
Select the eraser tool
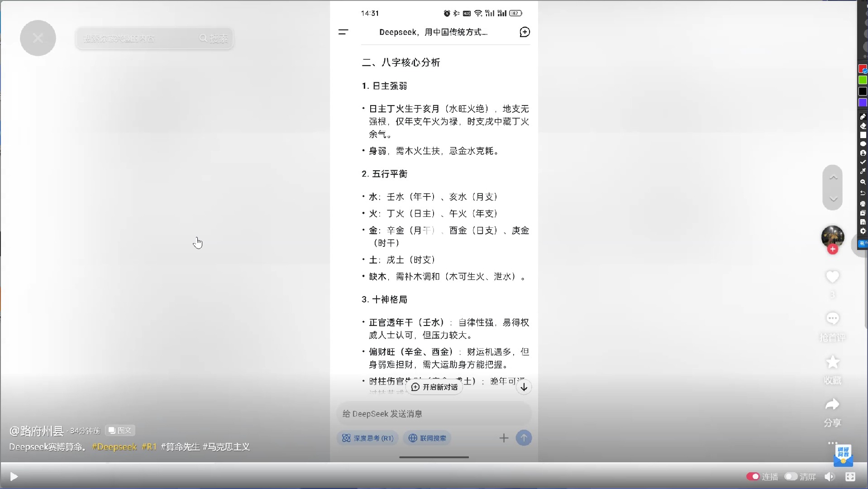[863, 126]
